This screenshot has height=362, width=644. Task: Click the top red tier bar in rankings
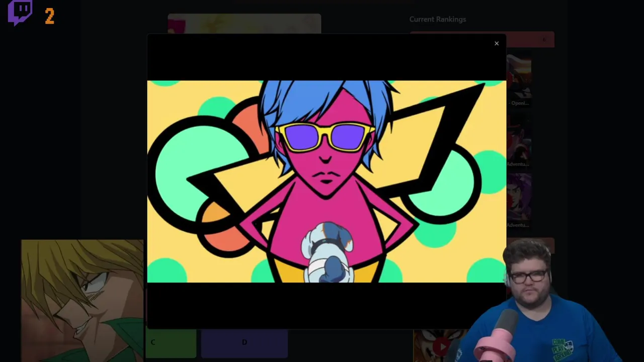click(x=482, y=40)
